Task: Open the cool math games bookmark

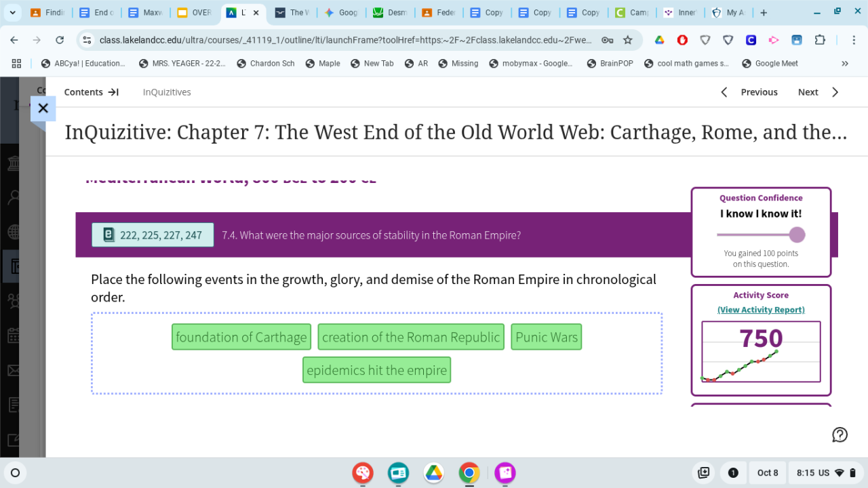Action: click(x=686, y=63)
